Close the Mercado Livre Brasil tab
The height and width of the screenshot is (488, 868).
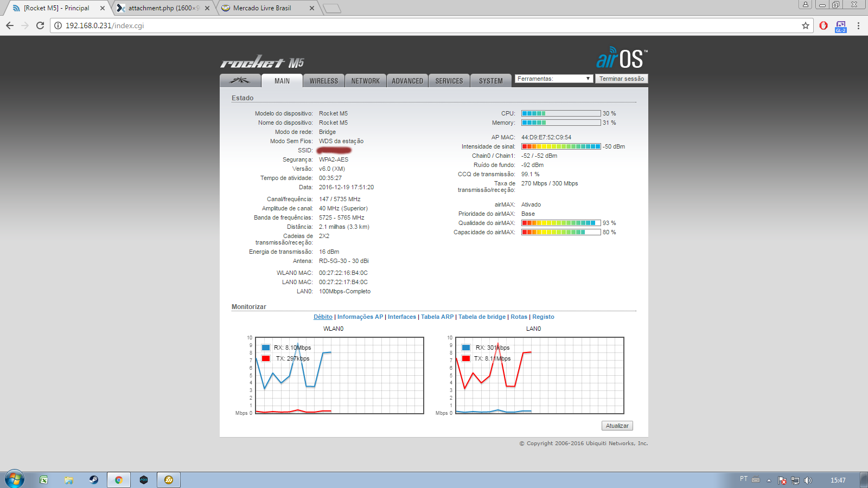tap(312, 8)
